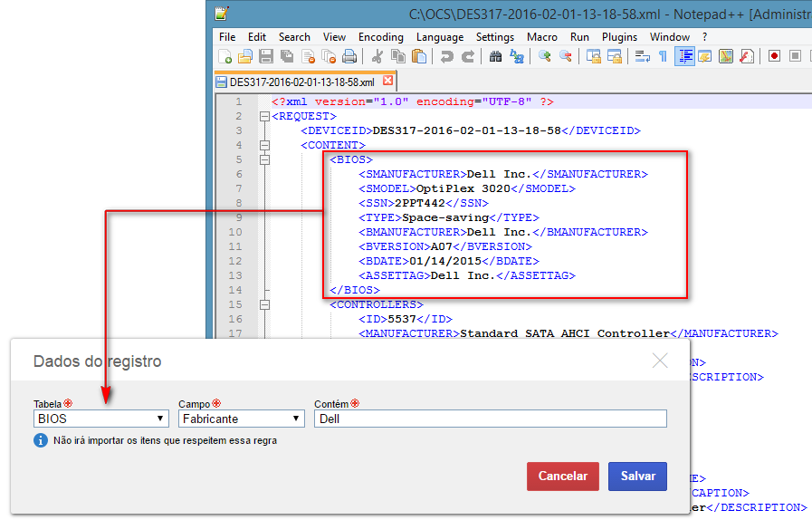Toggle the Indent guide toolbar icon
This screenshot has width=812, height=520.
[x=684, y=56]
